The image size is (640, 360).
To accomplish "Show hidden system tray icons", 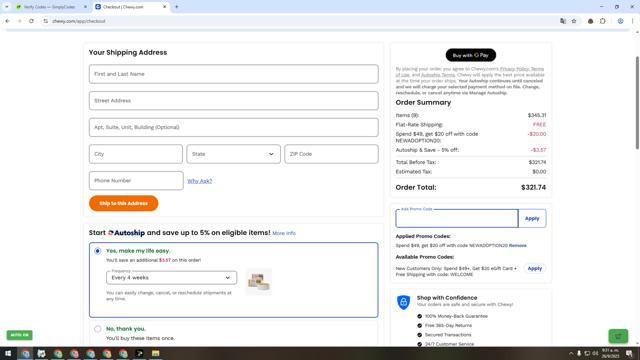I will [571, 353].
